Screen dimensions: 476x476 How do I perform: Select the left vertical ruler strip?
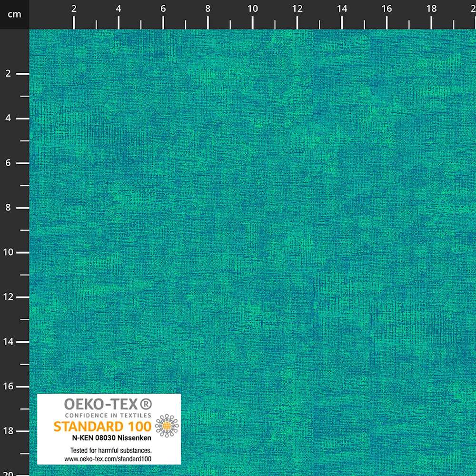tap(14, 238)
